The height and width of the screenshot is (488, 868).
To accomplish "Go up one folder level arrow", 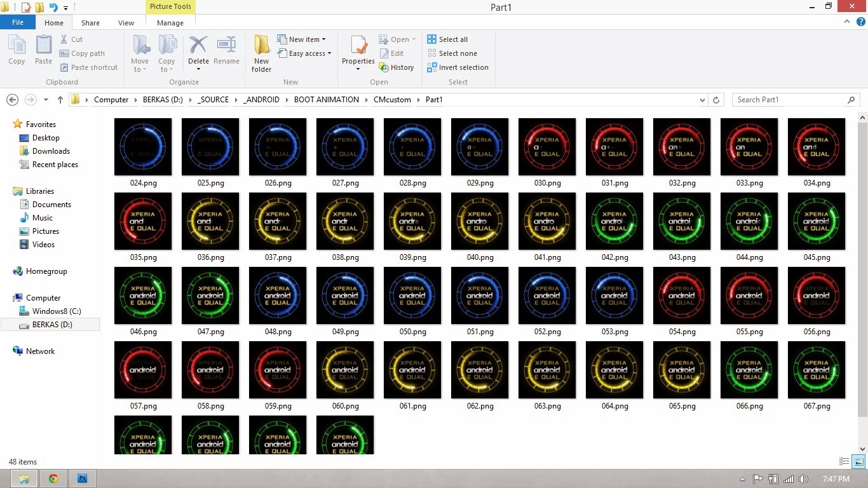I will click(60, 100).
